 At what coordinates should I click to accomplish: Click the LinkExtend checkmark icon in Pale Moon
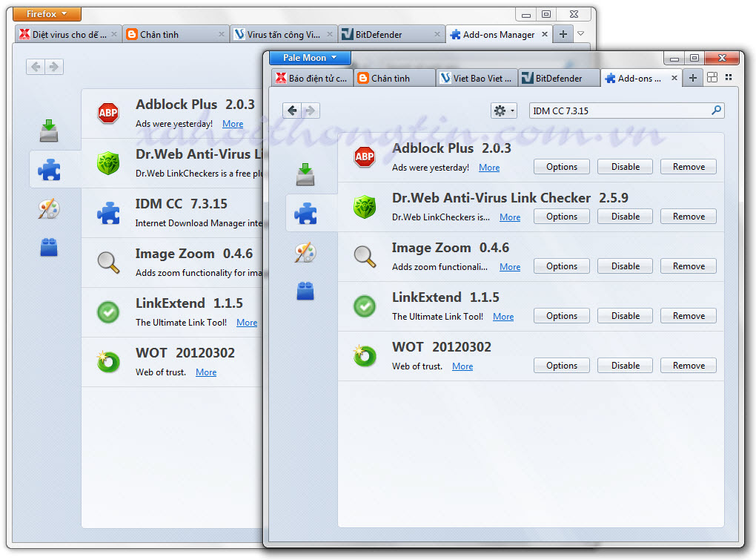[365, 306]
